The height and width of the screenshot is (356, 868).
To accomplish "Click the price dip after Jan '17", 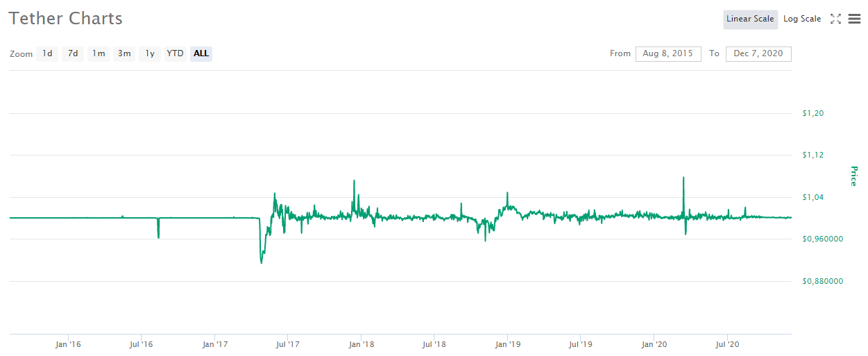I will point(261,262).
